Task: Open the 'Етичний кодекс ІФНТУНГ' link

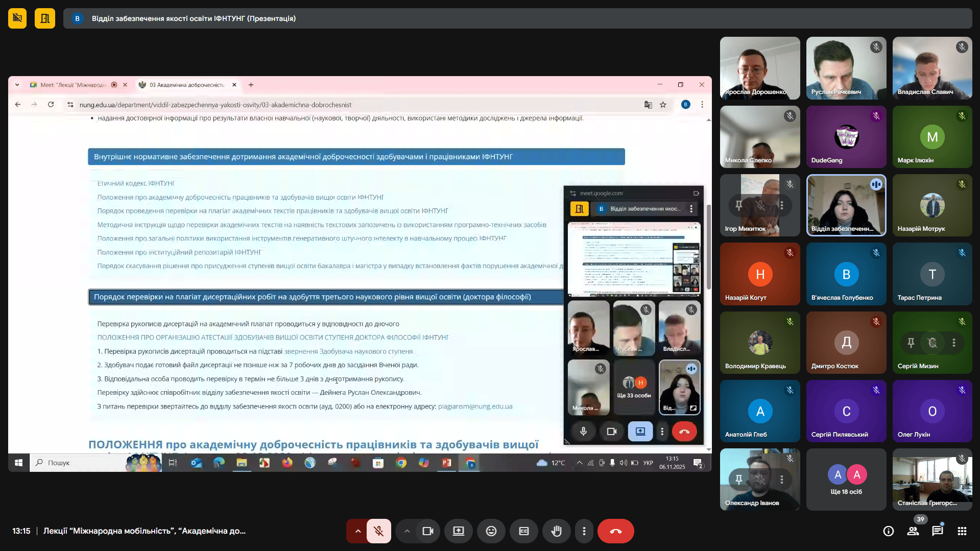Action: 135,183
